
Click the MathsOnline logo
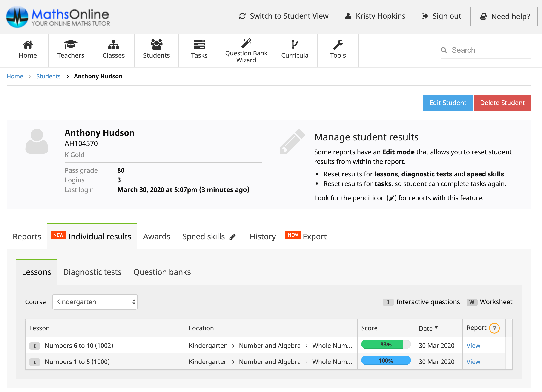point(58,17)
